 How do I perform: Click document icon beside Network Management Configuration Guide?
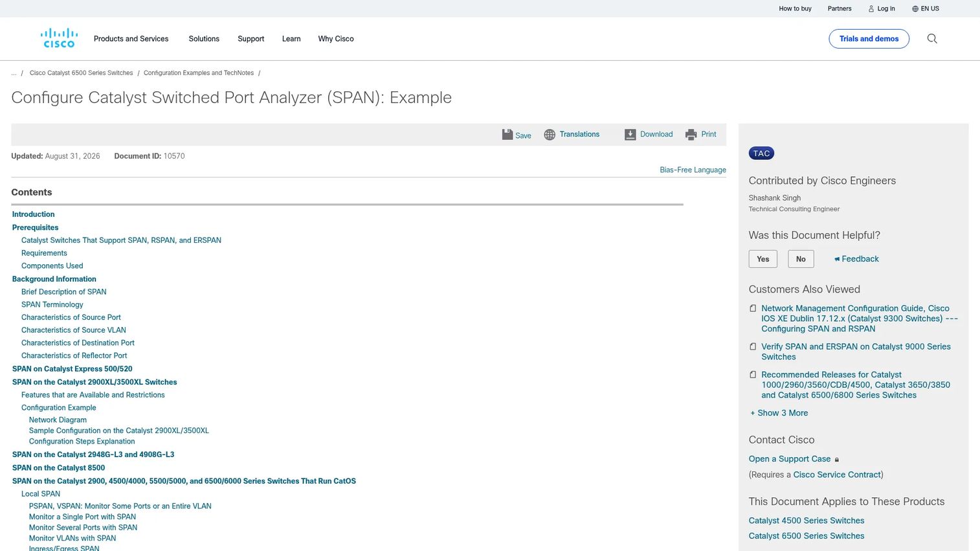click(x=753, y=309)
